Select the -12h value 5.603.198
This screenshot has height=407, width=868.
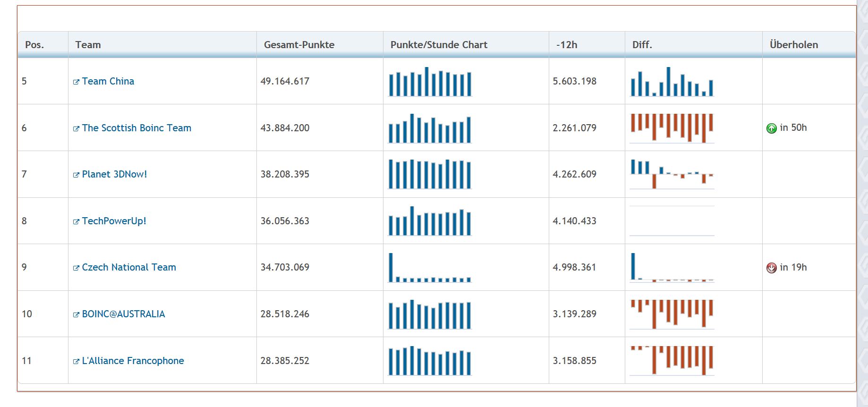click(x=574, y=81)
